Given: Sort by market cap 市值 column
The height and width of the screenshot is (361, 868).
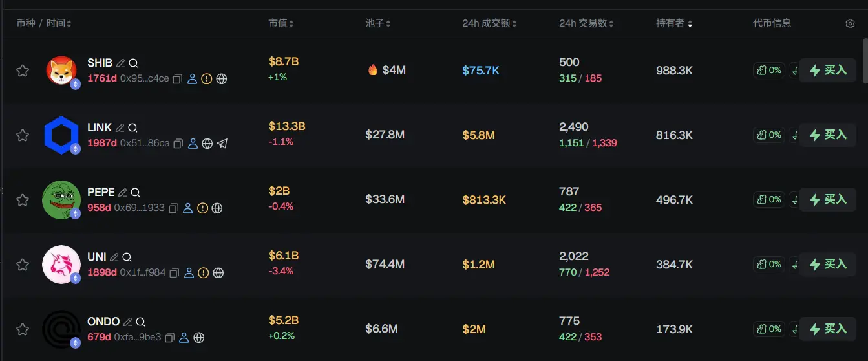Looking at the screenshot, I should point(281,23).
